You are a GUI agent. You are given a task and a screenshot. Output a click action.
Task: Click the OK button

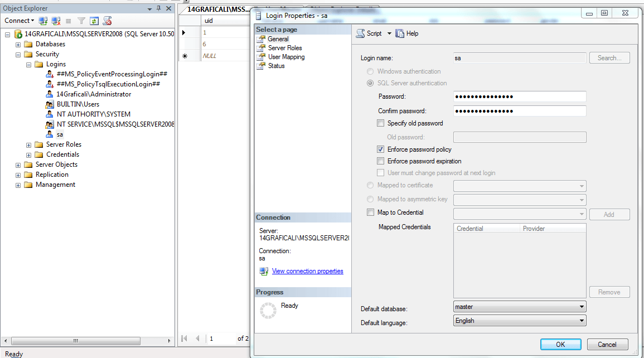pos(560,345)
